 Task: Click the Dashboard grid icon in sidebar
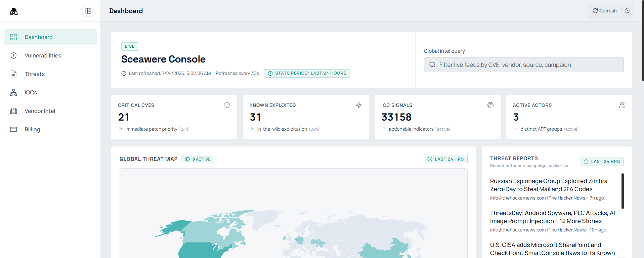pyautogui.click(x=13, y=37)
